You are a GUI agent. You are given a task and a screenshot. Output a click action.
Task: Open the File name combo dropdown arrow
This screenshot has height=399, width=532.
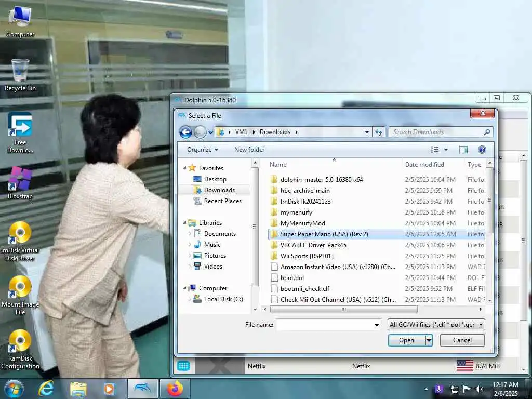(377, 325)
